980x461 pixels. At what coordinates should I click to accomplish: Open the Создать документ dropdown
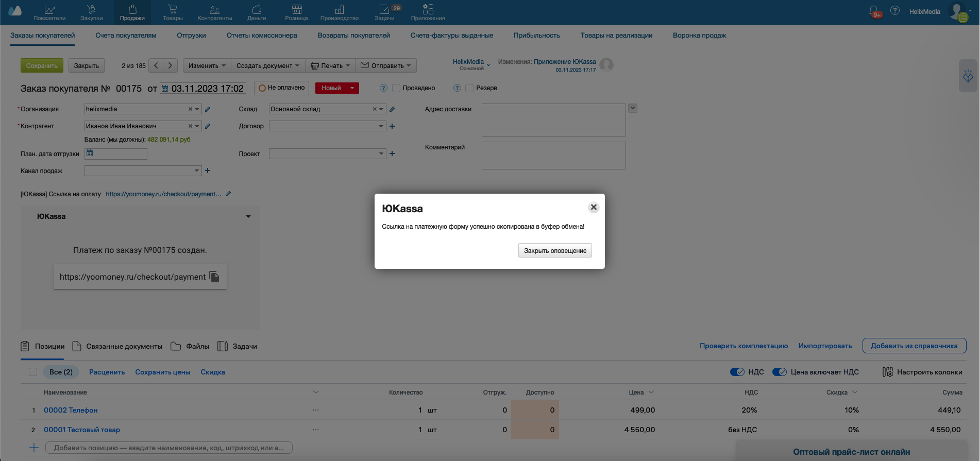point(268,65)
